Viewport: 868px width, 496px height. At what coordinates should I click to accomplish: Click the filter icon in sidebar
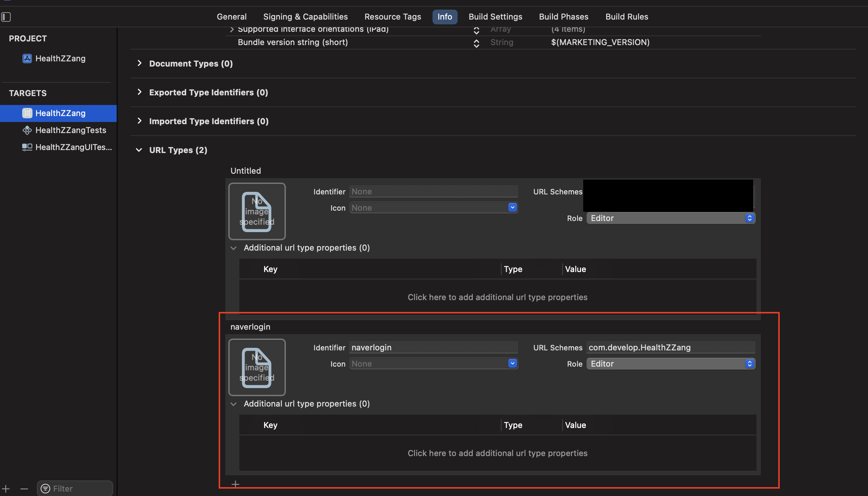[x=45, y=489]
